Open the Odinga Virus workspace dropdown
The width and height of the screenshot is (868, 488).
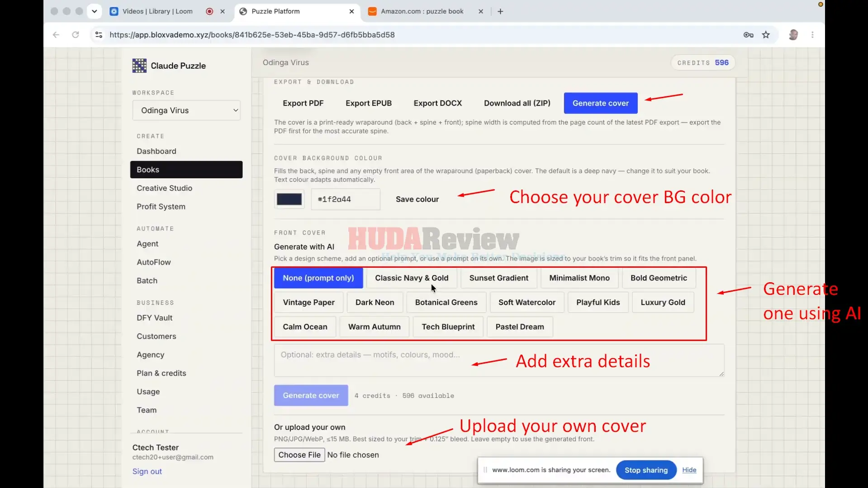coord(186,110)
